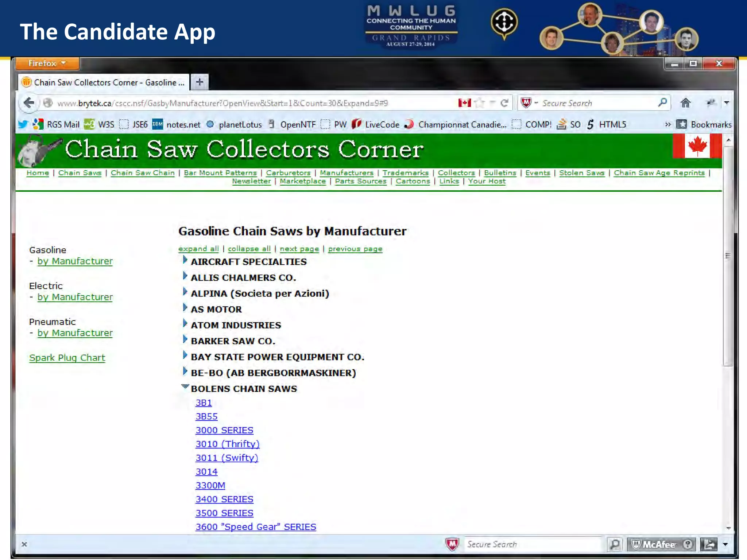This screenshot has width=747, height=560.
Task: Click the search magnifier in Secure Search box
Action: tap(663, 102)
